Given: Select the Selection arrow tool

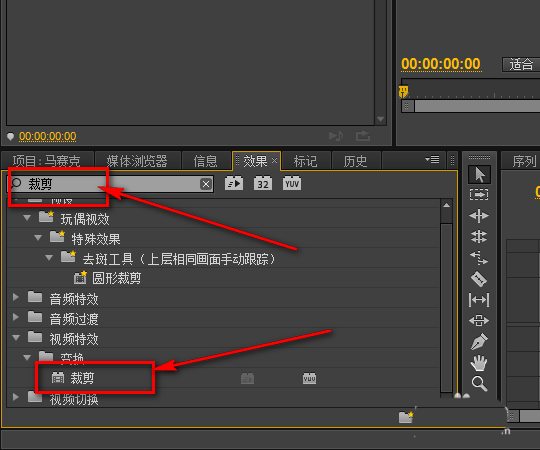Looking at the screenshot, I should [479, 175].
